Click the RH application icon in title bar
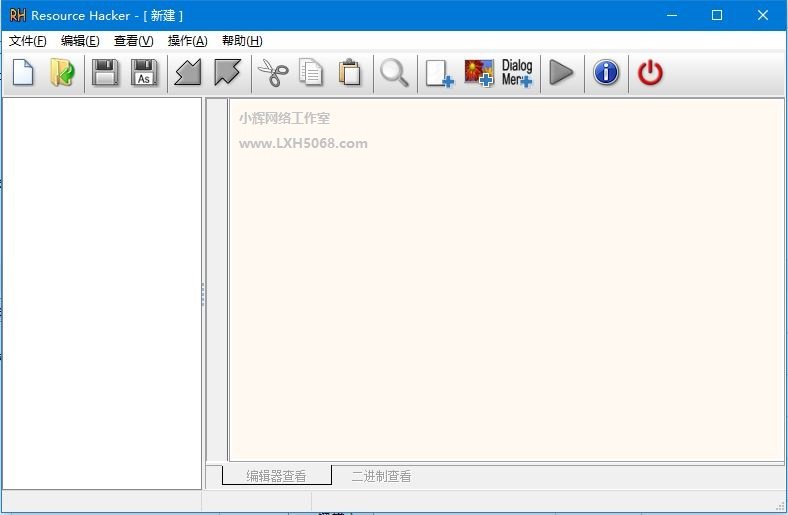Image resolution: width=788 pixels, height=515 pixels. pos(17,16)
